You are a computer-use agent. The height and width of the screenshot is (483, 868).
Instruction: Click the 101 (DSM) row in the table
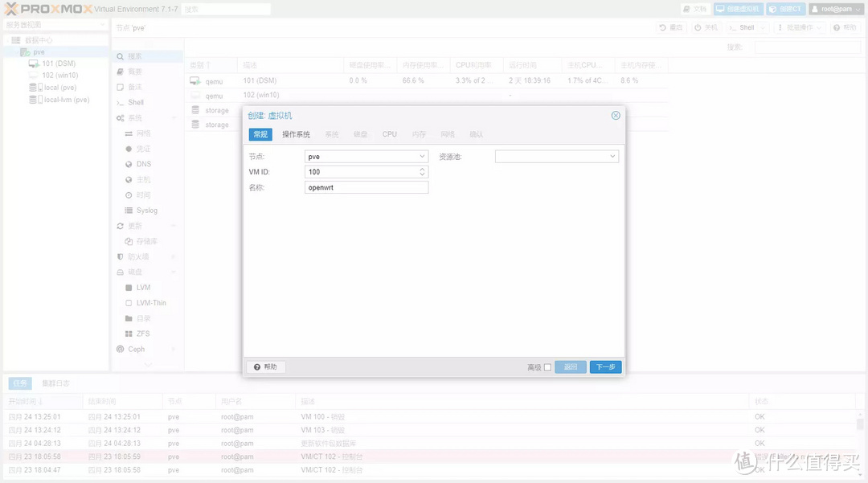426,81
